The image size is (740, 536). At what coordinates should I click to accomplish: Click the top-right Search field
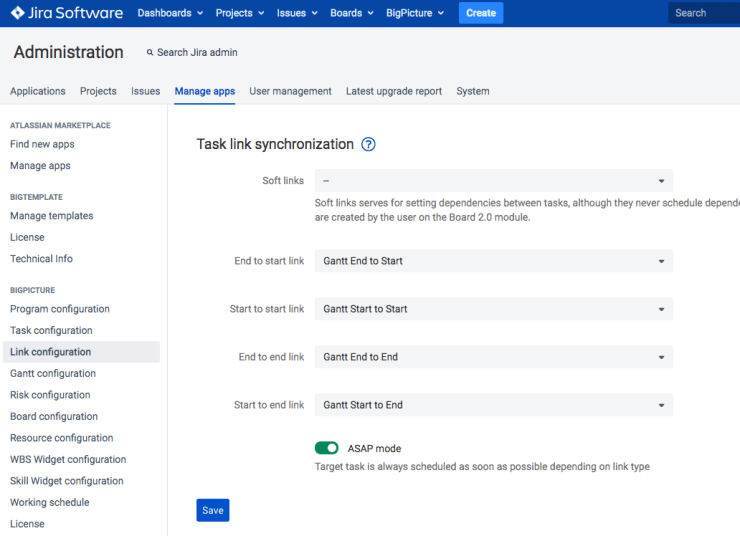(x=704, y=13)
